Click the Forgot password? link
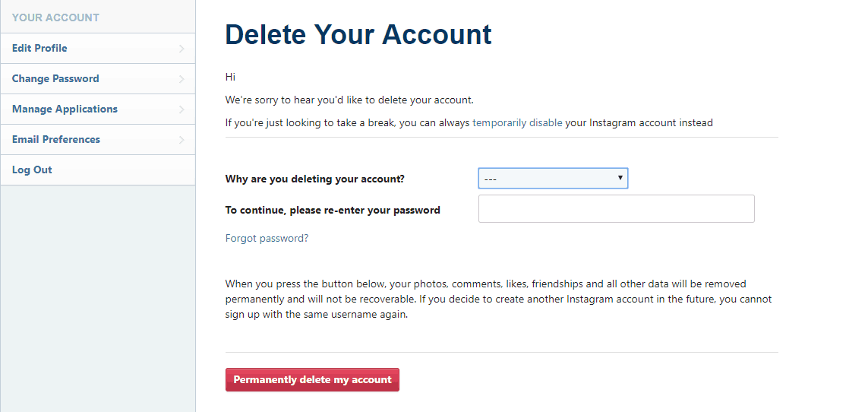 click(x=267, y=238)
